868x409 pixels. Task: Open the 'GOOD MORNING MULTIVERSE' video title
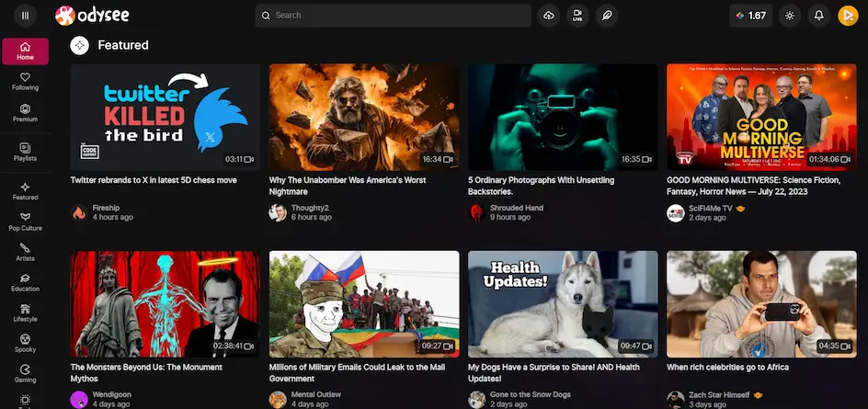pyautogui.click(x=753, y=186)
